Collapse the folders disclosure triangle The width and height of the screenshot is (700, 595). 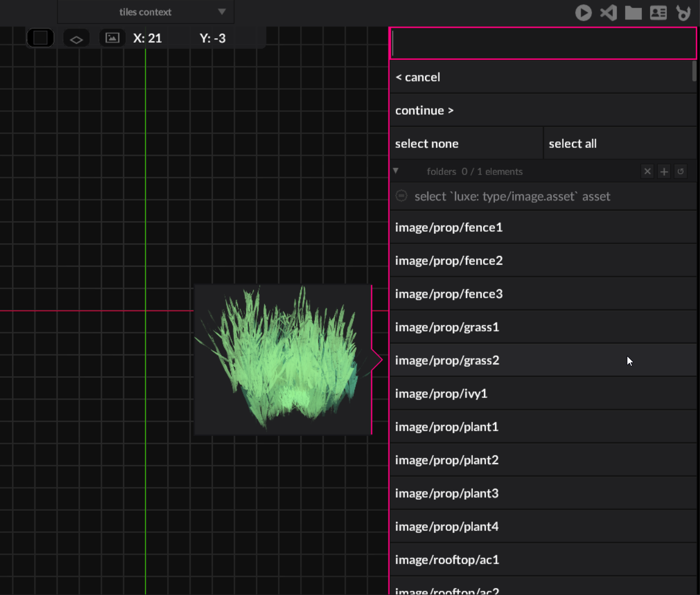pos(396,171)
